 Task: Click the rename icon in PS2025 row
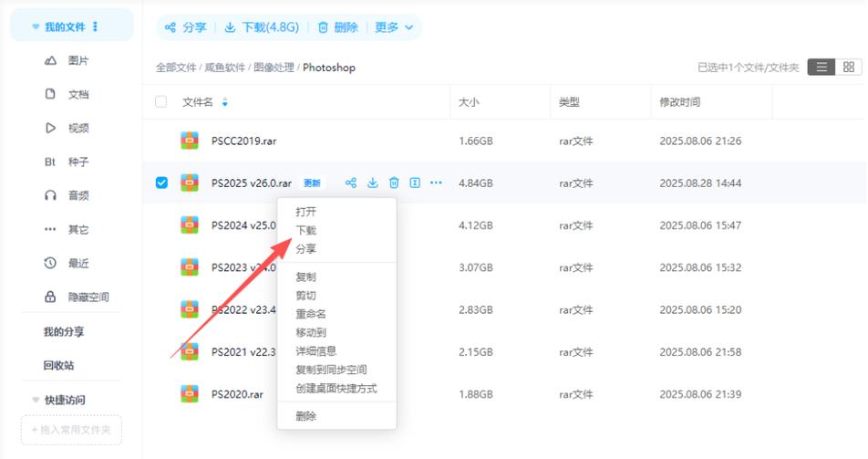(x=415, y=183)
